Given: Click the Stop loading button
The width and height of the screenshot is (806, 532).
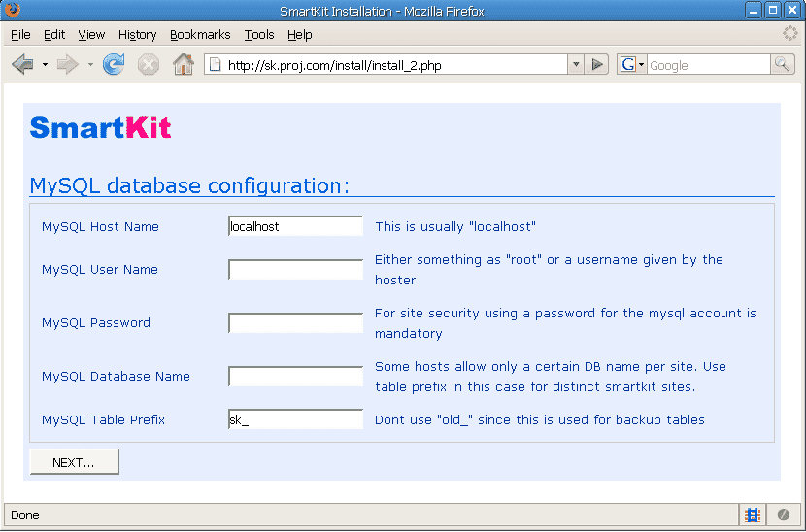Looking at the screenshot, I should pos(148,65).
